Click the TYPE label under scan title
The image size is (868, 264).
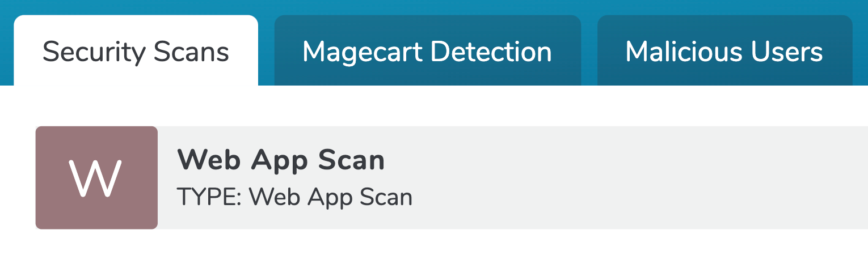click(208, 198)
